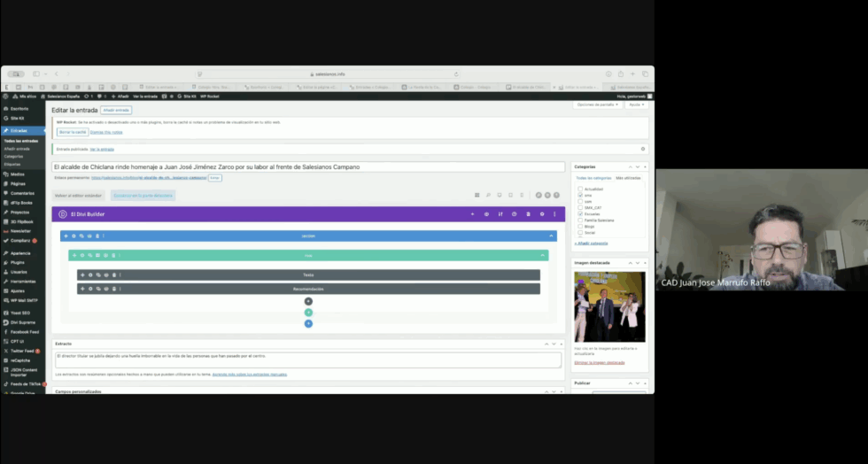Screen dimensions: 868x464
Task: Switch to the Más utilizadas categories tab
Action: pos(628,178)
